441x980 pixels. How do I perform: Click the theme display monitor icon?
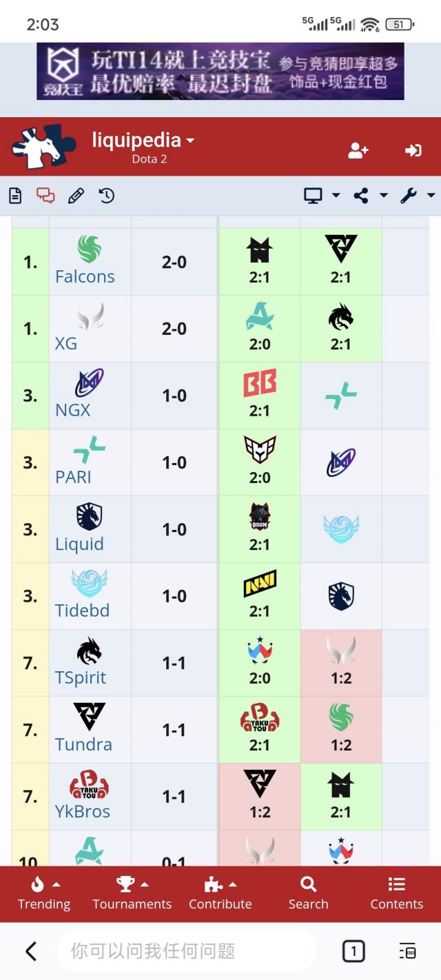(314, 195)
